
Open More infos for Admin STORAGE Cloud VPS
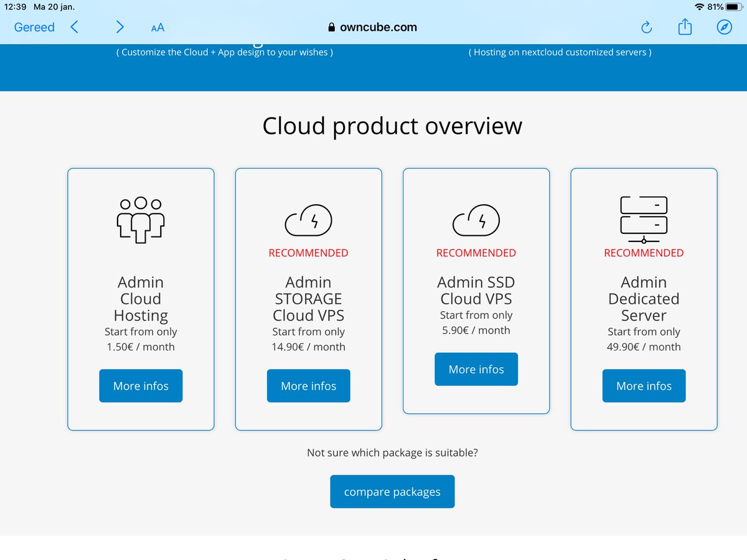(x=309, y=386)
